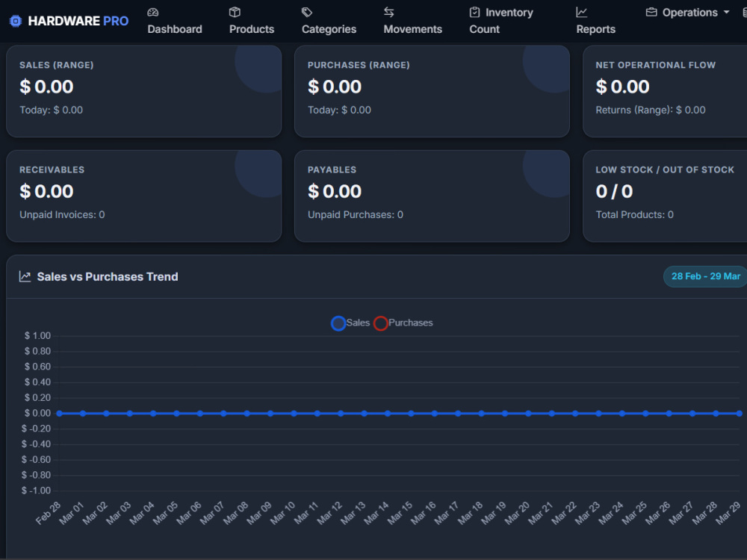Select the Payables card title
This screenshot has width=747, height=560.
click(x=332, y=170)
